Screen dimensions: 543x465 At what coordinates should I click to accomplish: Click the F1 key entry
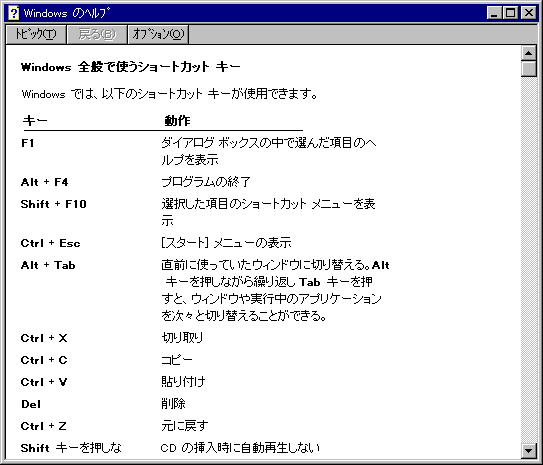point(28,143)
